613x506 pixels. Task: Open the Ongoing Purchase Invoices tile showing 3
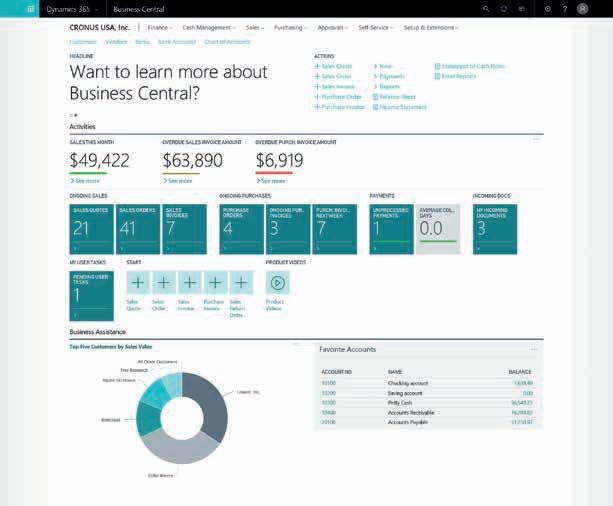[x=288, y=229]
